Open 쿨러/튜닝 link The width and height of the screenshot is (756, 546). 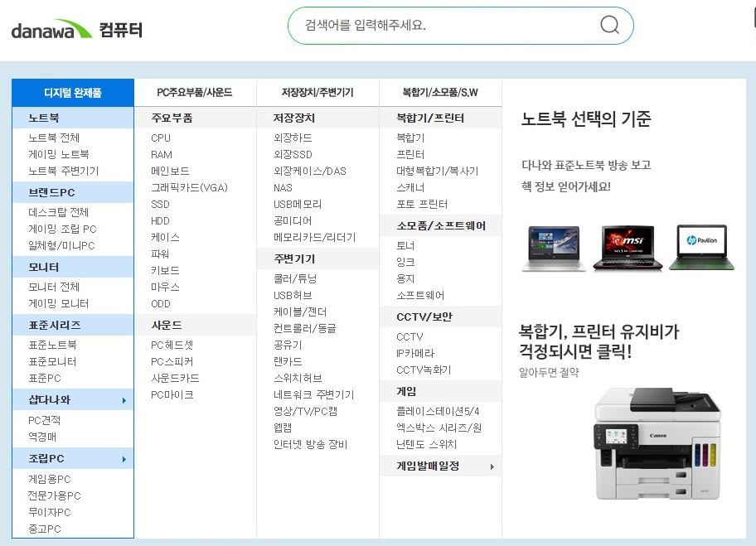[295, 278]
